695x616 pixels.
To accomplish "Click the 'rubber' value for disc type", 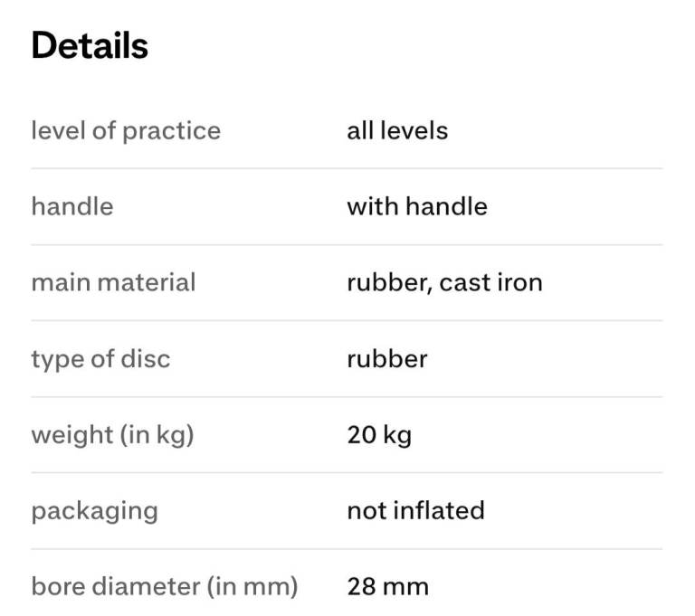I will coord(387,358).
